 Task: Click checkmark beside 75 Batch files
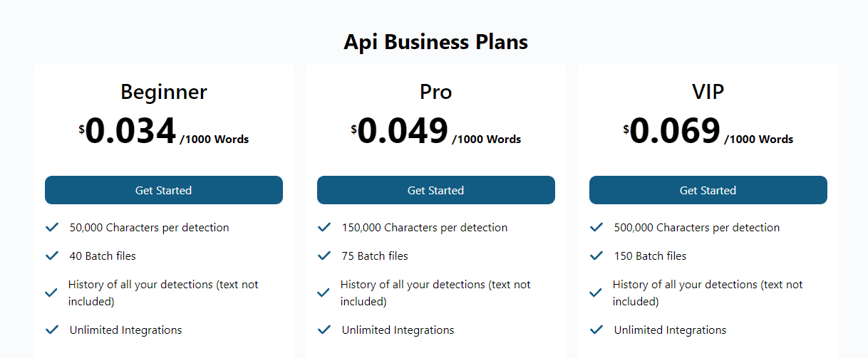[x=324, y=256]
